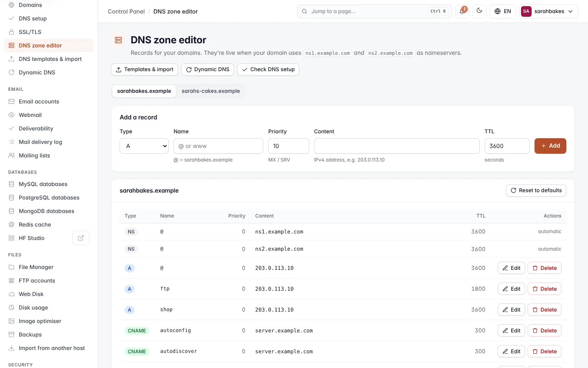Image resolution: width=588 pixels, height=368 pixels.
Task: Click Control Panel breadcrumb
Action: point(126,11)
